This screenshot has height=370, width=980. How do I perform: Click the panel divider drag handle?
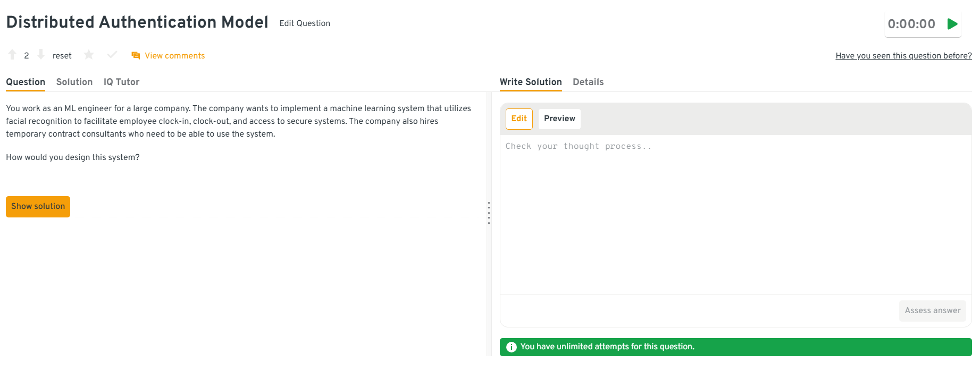[489, 213]
